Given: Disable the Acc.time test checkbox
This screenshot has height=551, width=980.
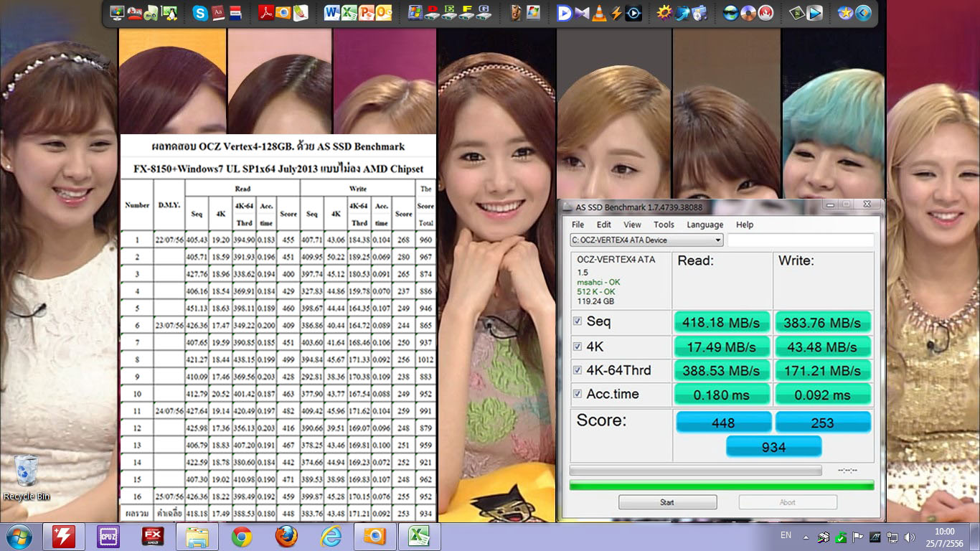Looking at the screenshot, I should coord(578,394).
